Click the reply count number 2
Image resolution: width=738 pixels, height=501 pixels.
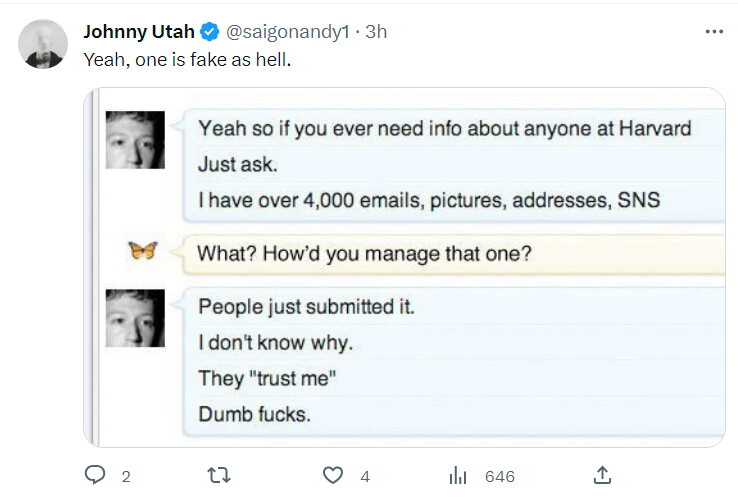point(126,477)
